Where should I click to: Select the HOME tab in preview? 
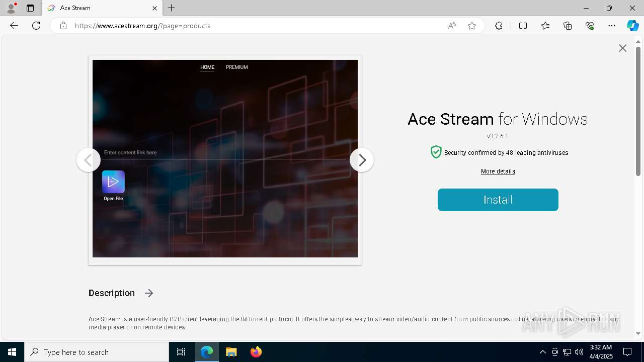(x=207, y=67)
